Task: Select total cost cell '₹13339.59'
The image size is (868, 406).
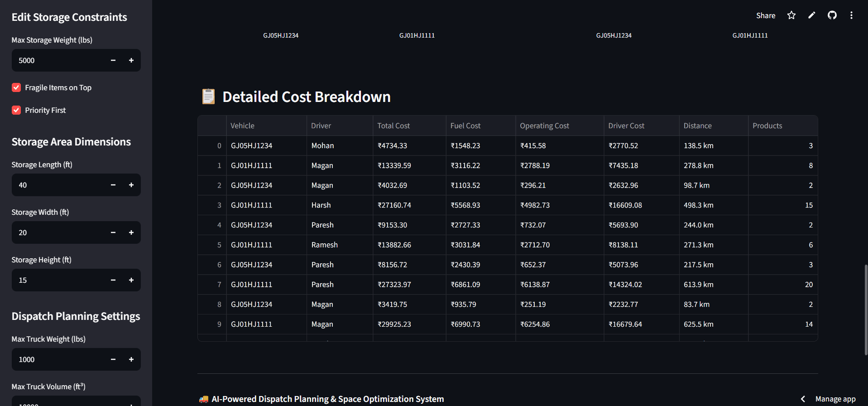Action: pos(409,165)
